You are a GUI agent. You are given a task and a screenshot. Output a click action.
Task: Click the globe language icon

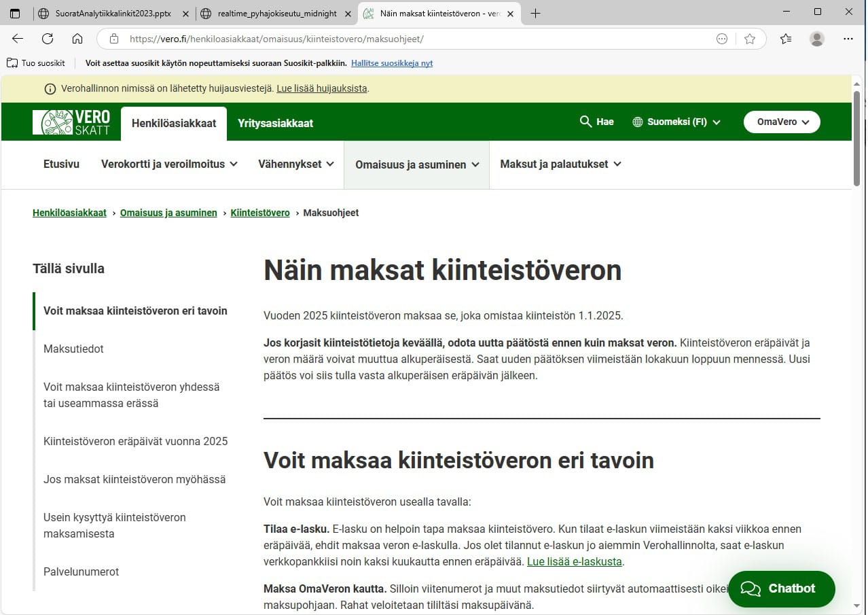coord(637,122)
